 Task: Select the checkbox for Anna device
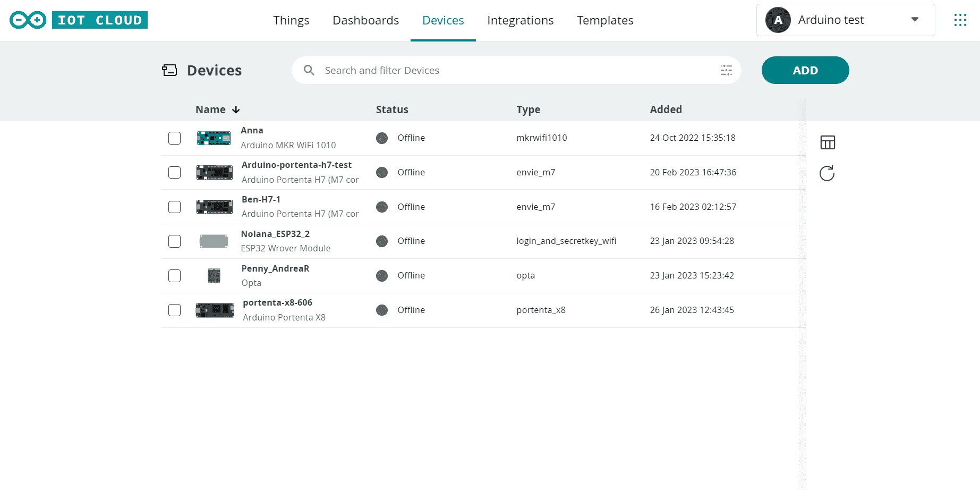(x=174, y=138)
